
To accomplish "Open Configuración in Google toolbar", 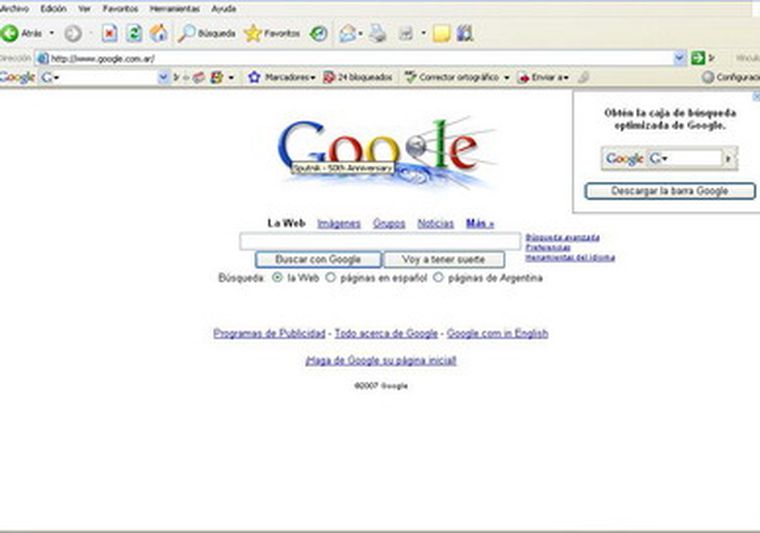I will pos(731,77).
